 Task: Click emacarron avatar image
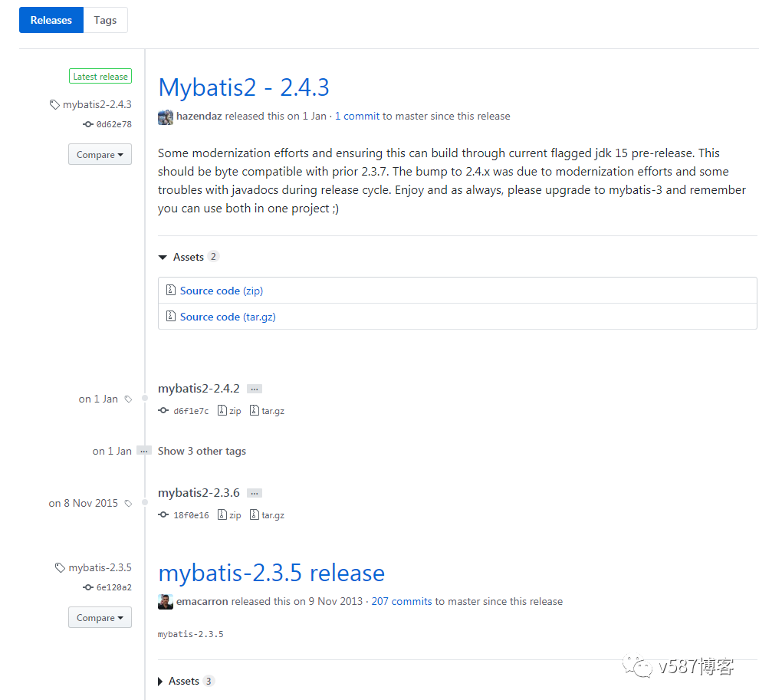pyautogui.click(x=166, y=602)
